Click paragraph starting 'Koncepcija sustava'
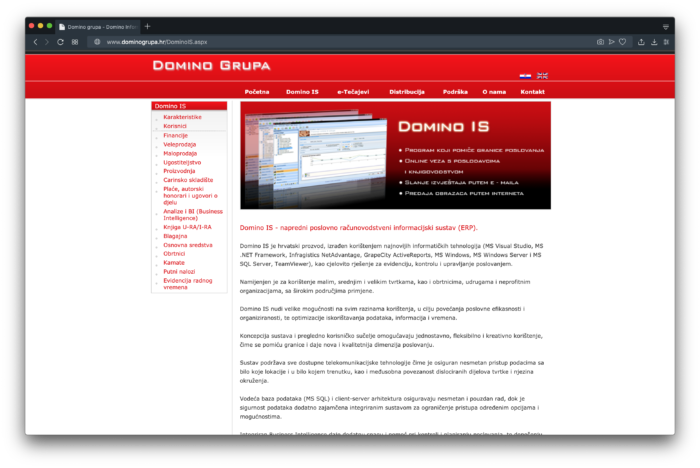The image size is (700, 468). click(x=391, y=340)
